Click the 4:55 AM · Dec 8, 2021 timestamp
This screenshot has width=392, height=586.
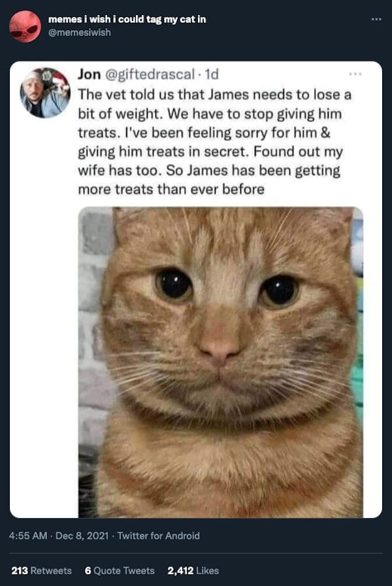pyautogui.click(x=59, y=536)
